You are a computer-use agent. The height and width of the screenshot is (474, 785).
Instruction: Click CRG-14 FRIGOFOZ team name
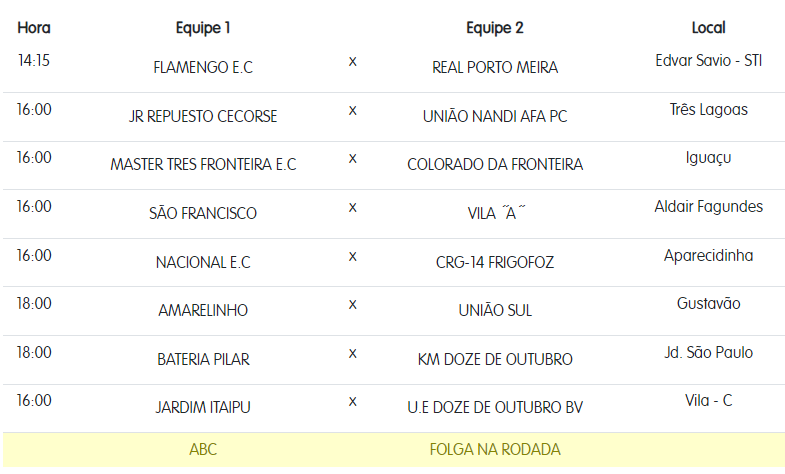[494, 262]
